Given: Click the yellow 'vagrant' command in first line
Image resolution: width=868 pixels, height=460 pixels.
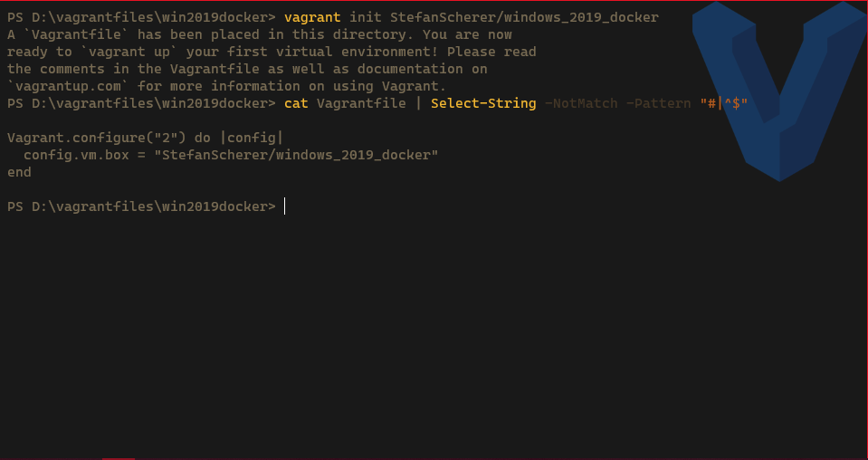Looking at the screenshot, I should [x=312, y=17].
